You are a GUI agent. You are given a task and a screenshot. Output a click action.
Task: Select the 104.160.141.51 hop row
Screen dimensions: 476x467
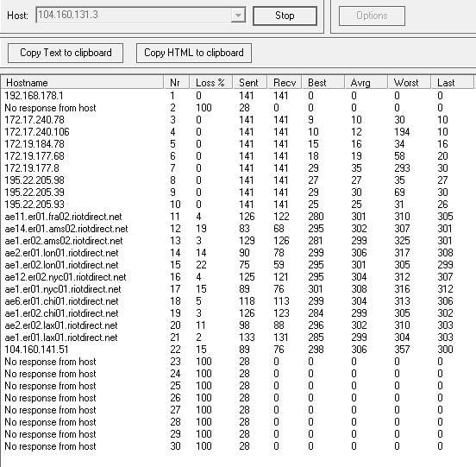click(x=238, y=350)
